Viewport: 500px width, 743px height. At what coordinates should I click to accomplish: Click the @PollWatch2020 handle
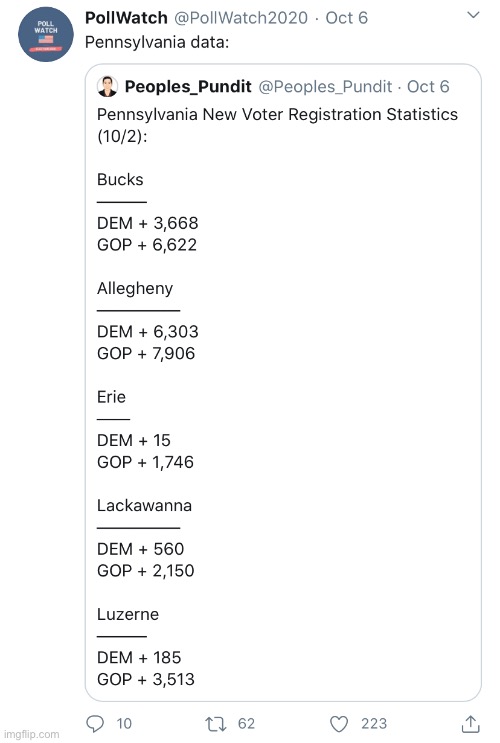pyautogui.click(x=241, y=18)
